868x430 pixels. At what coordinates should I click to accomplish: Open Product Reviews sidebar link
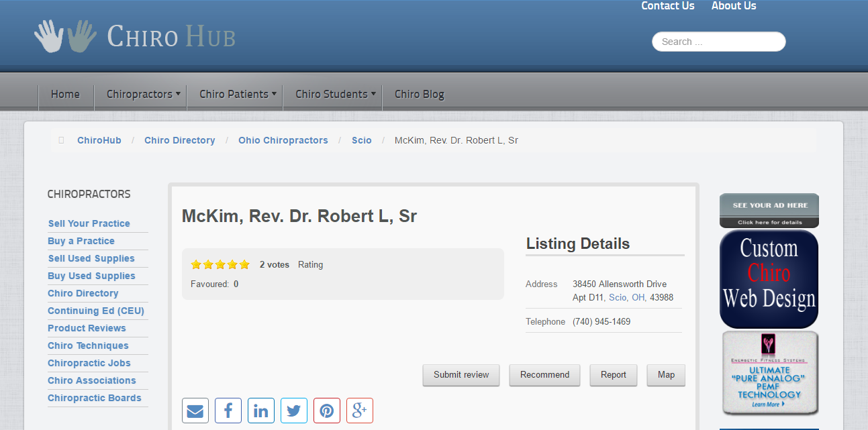click(87, 328)
